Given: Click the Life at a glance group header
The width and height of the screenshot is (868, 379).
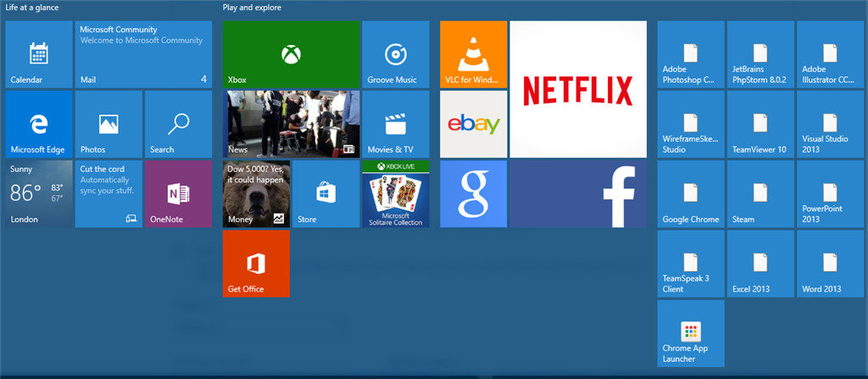Looking at the screenshot, I should pyautogui.click(x=32, y=8).
